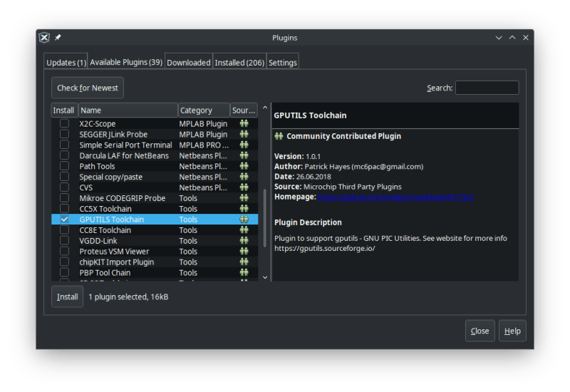Click the window keep-above chevron in title bar
Screen dimensions: 570x392
pyautogui.click(x=512, y=38)
